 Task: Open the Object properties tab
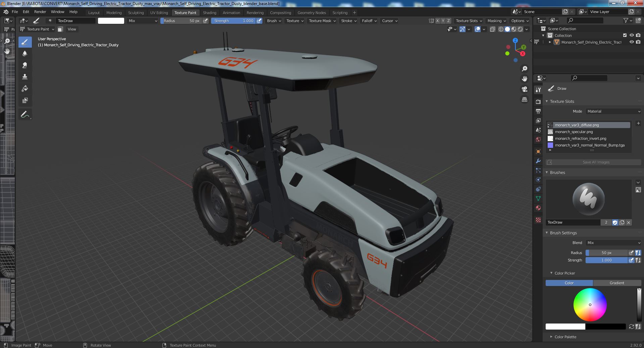[538, 152]
